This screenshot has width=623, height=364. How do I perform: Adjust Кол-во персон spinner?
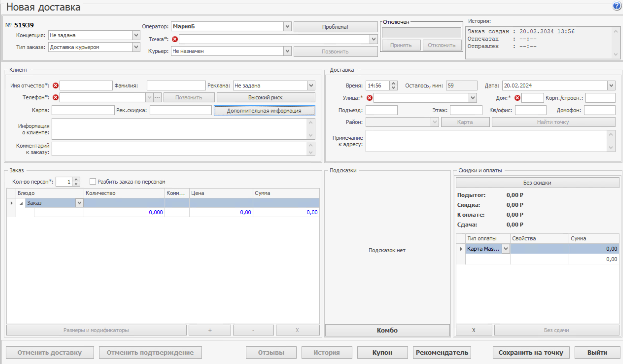(x=76, y=181)
